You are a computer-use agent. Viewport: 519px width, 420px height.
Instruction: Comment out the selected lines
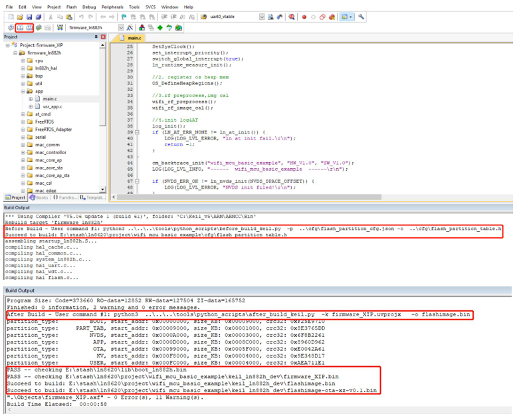click(x=182, y=17)
